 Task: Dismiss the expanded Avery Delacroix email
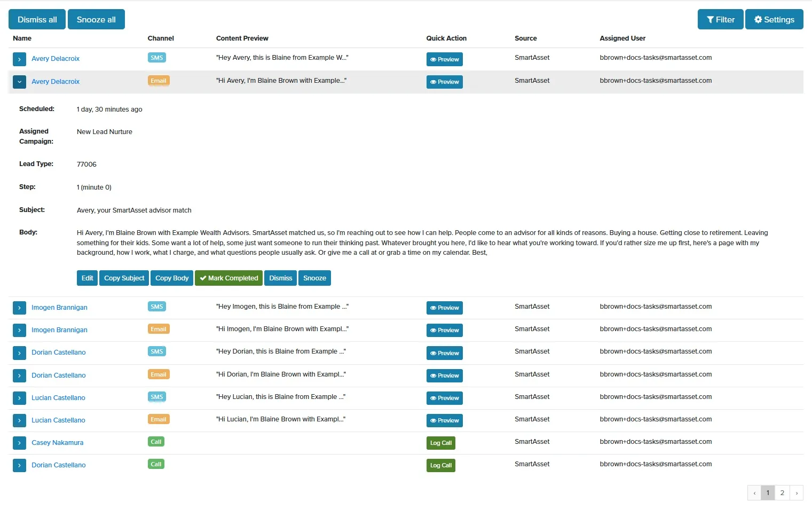click(280, 278)
